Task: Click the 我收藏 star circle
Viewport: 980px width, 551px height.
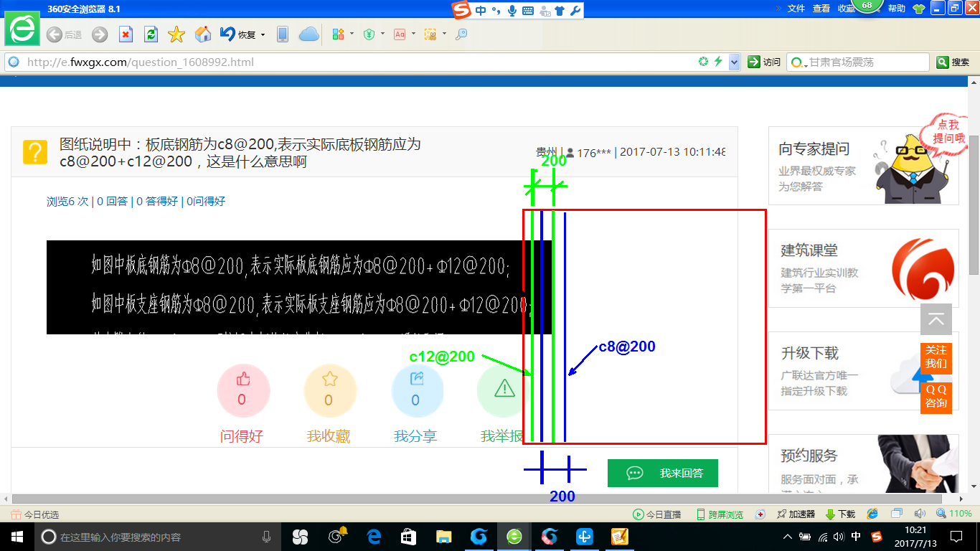Action: pyautogui.click(x=330, y=391)
